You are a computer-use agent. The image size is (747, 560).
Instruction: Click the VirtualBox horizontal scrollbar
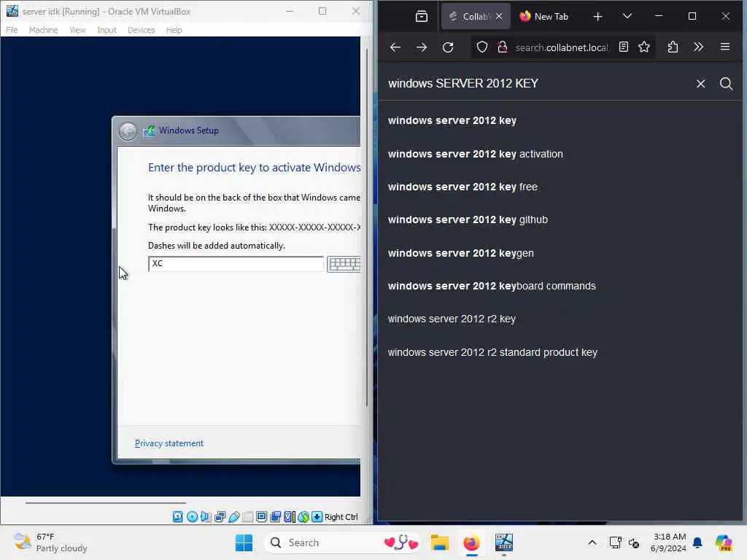106,502
